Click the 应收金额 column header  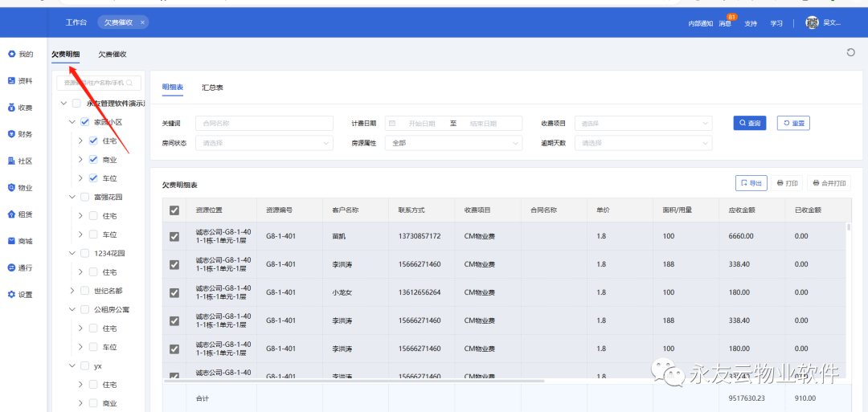742,210
